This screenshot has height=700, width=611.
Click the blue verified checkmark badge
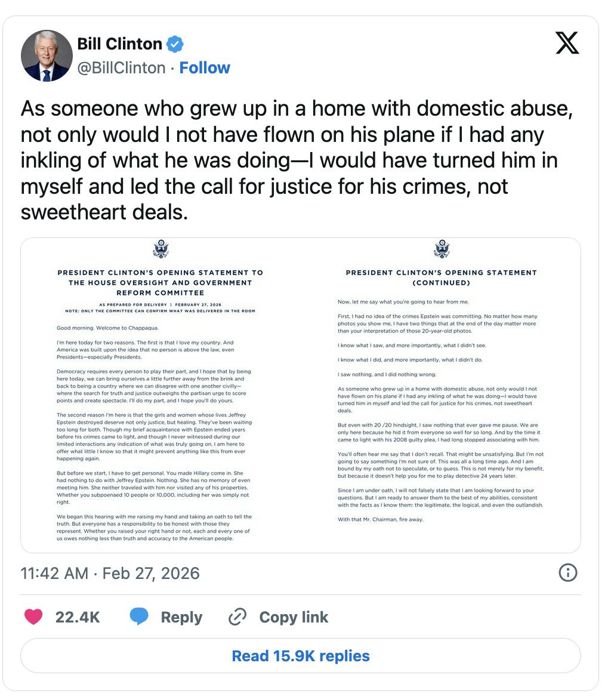pyautogui.click(x=174, y=43)
